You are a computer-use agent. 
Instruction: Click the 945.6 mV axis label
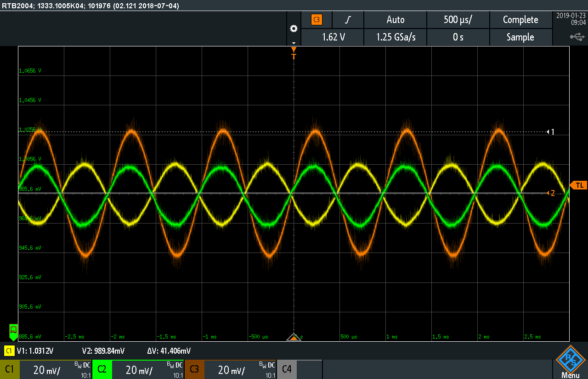(30, 248)
